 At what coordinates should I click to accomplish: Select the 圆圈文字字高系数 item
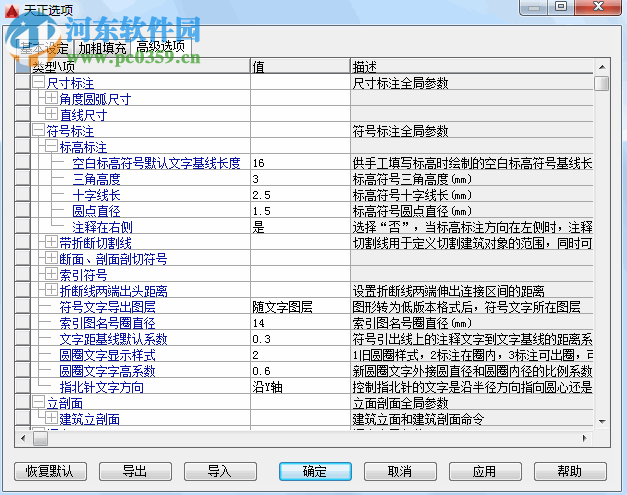108,371
